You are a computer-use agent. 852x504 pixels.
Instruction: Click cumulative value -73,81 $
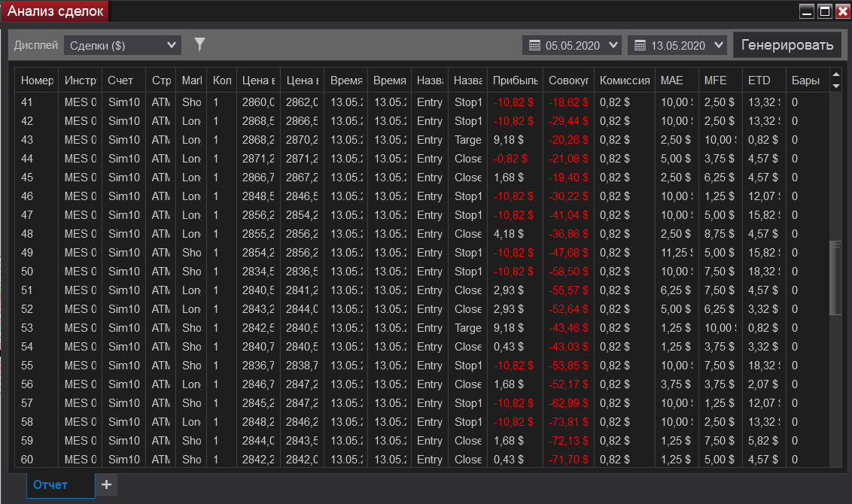[567, 422]
